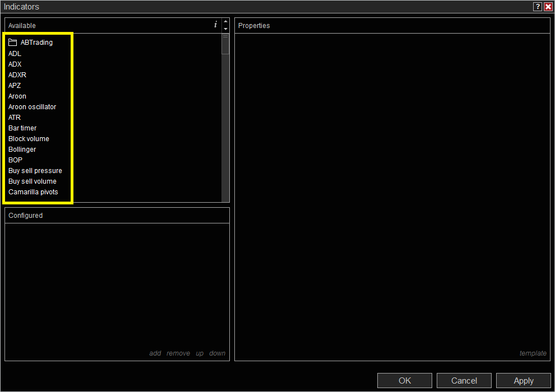Click the help question mark icon
The height and width of the screenshot is (392, 555).
coord(538,7)
